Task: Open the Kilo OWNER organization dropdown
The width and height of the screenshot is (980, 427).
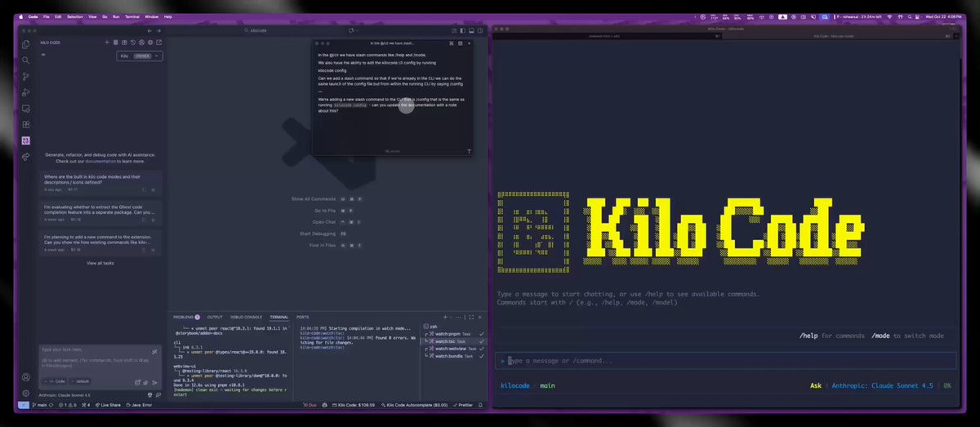Action: coord(140,56)
